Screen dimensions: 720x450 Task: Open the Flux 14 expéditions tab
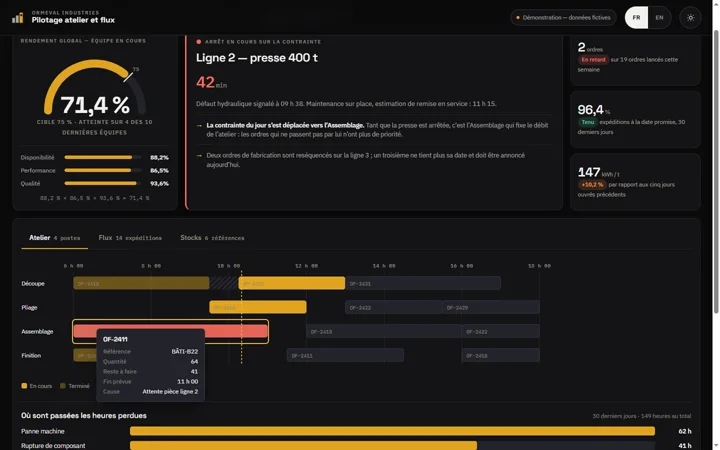point(130,238)
